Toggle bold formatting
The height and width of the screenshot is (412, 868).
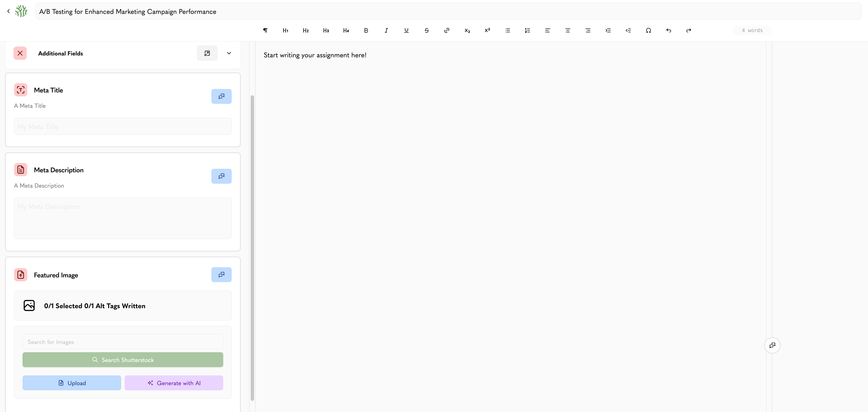[x=366, y=30]
